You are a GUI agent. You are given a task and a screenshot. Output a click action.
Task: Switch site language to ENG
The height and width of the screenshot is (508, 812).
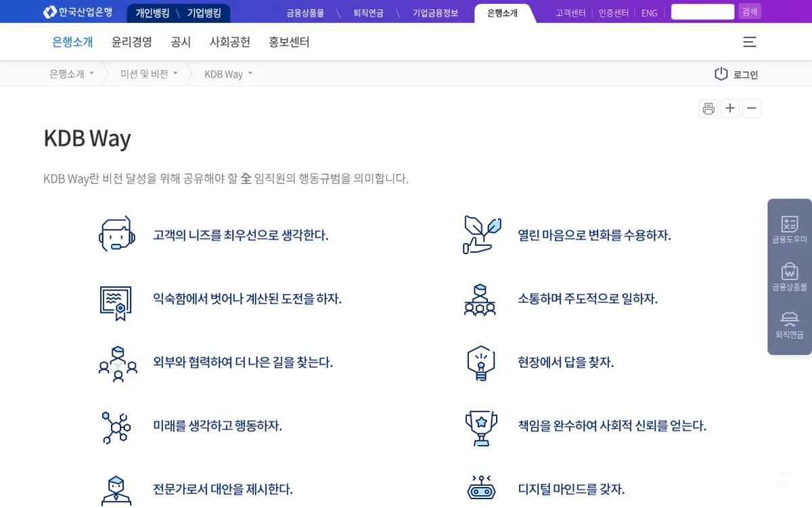point(649,13)
